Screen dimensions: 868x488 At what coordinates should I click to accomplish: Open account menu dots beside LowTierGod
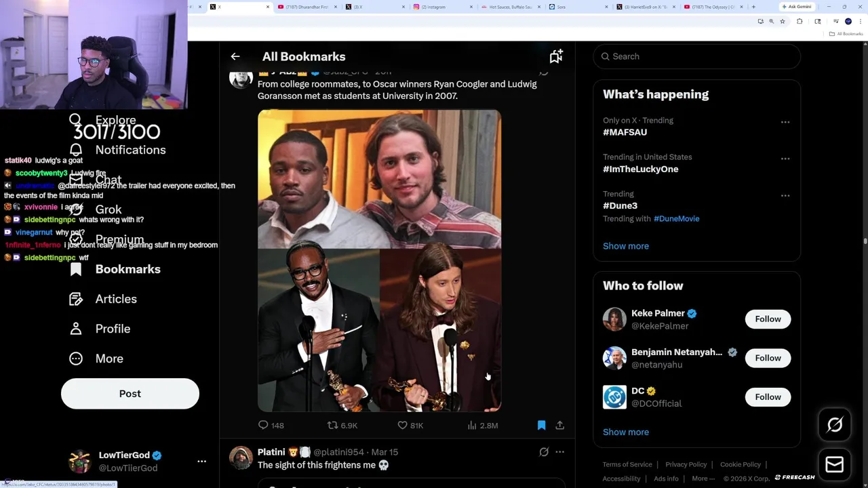pos(201,462)
